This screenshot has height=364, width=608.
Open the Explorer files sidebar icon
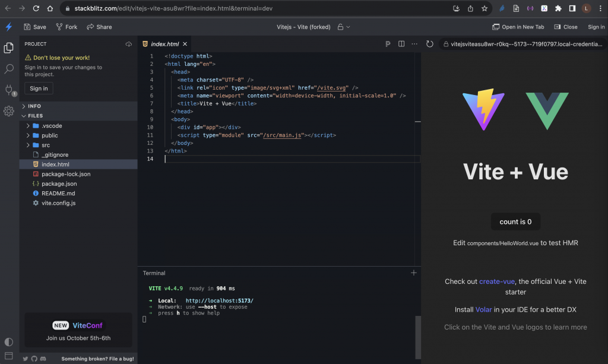(8, 48)
